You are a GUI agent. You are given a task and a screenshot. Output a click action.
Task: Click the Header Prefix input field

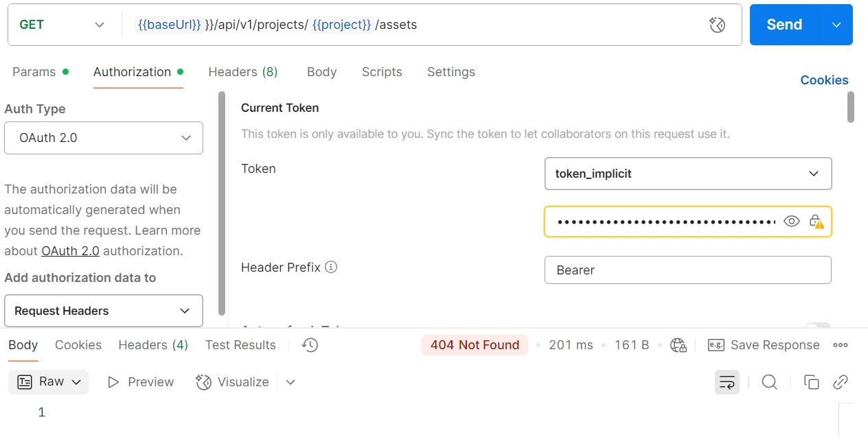coord(687,270)
